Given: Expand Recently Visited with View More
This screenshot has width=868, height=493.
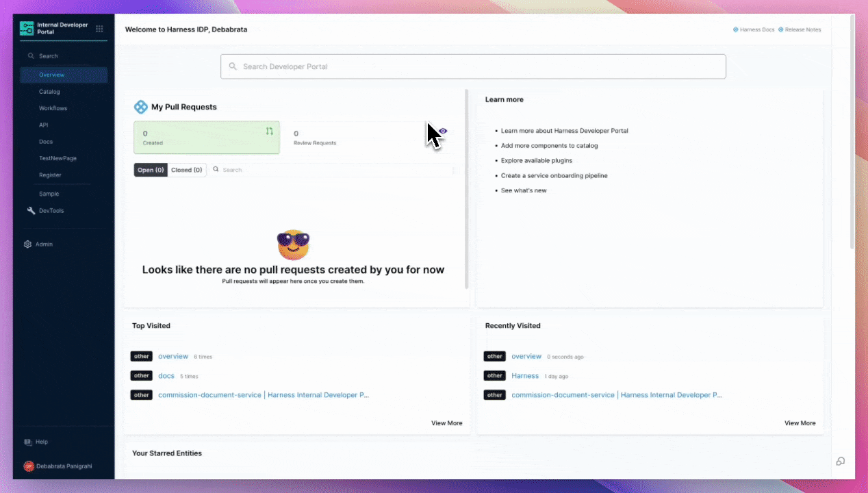Looking at the screenshot, I should coord(800,423).
